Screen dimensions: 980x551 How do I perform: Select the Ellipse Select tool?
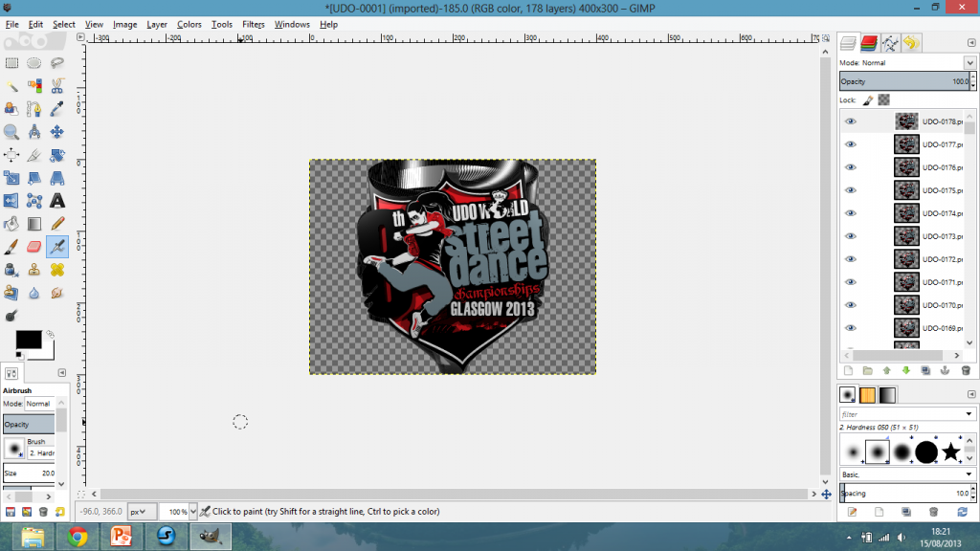point(33,63)
